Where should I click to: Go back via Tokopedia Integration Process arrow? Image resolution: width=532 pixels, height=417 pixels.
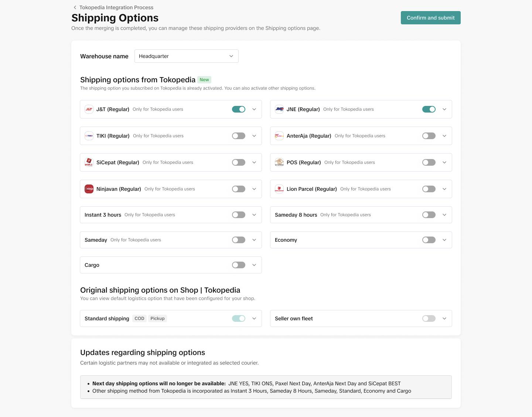click(x=75, y=7)
